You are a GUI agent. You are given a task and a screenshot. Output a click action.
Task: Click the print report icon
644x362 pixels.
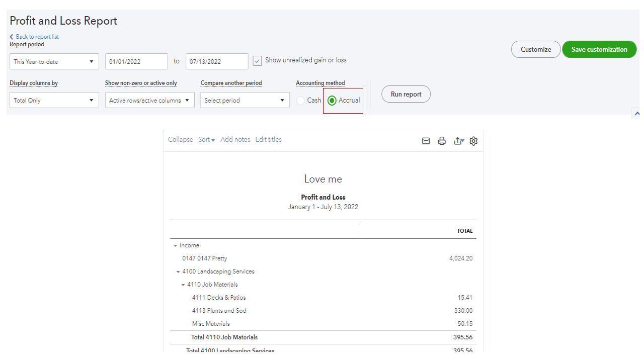coord(442,141)
